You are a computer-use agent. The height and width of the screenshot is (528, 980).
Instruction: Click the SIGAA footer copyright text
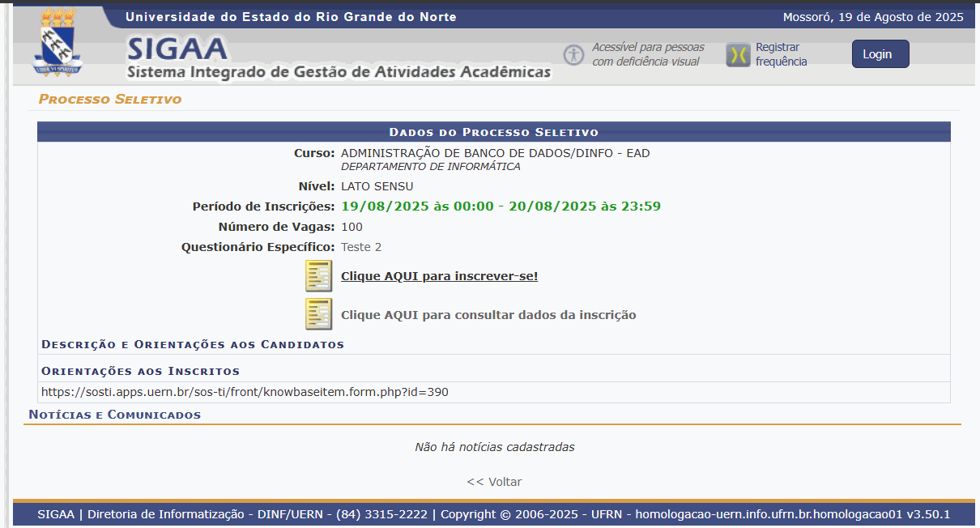[493, 514]
